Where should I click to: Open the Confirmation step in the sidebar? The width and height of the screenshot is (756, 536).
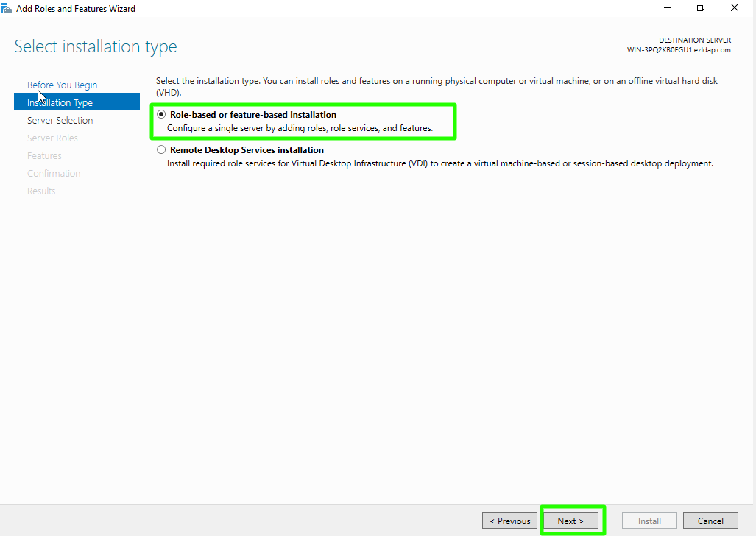coord(54,173)
